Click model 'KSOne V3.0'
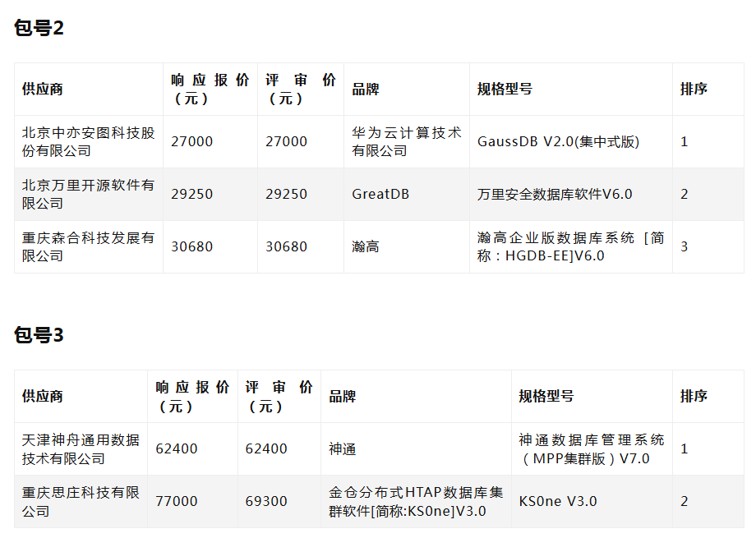756x538 pixels. [558, 501]
